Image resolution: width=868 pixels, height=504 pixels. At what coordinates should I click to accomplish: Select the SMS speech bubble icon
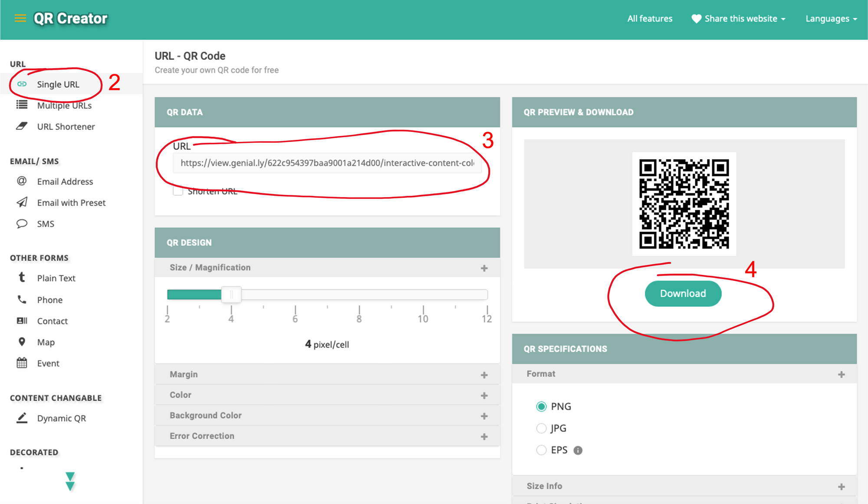(x=21, y=224)
